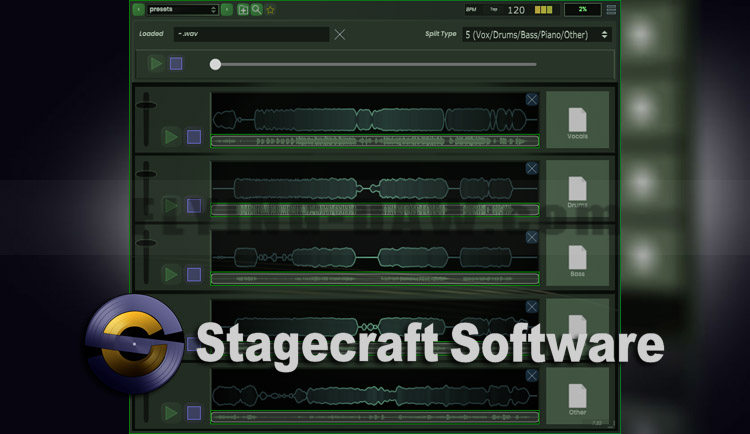Remove the Bass stem with X
This screenshot has height=434, width=750.
click(x=531, y=237)
